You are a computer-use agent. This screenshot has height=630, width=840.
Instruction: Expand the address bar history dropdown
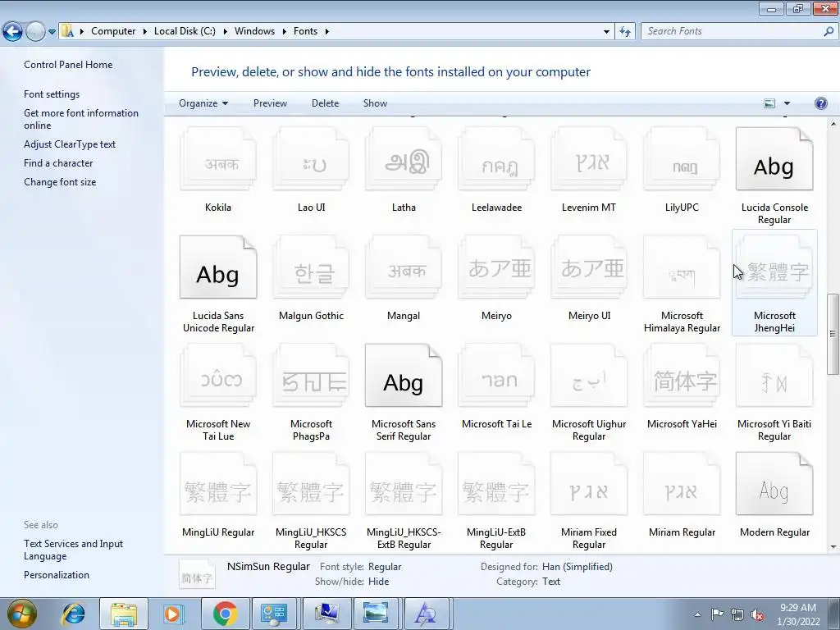[606, 32]
